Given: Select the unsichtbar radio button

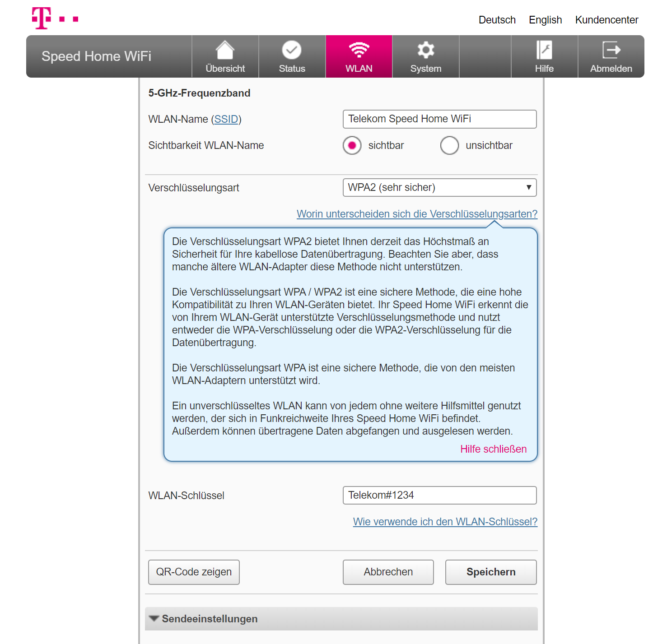Looking at the screenshot, I should (x=449, y=145).
